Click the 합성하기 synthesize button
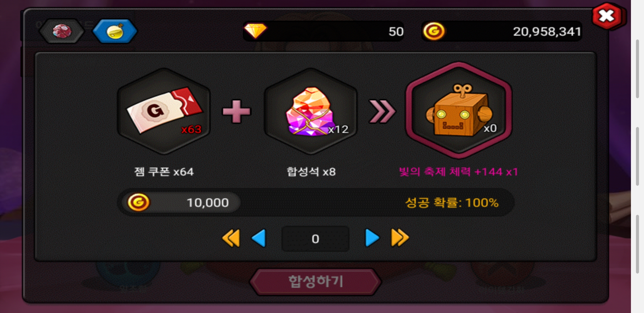 click(315, 282)
